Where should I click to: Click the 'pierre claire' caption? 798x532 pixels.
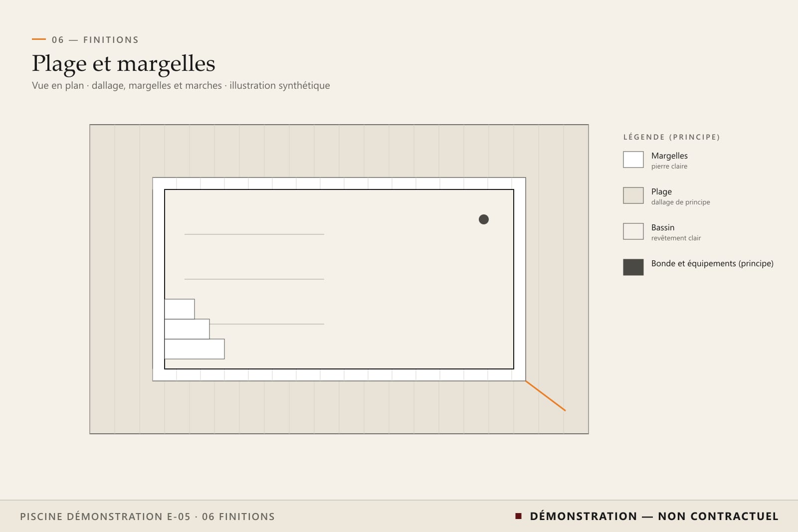669,167
